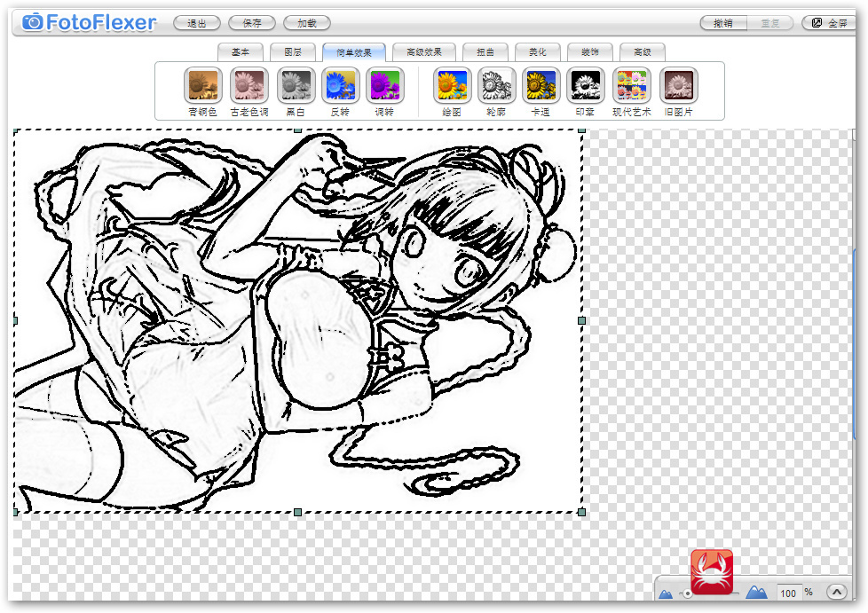Apply the 古老色调 vintage tone effect
This screenshot has width=868, height=613.
pos(249,85)
